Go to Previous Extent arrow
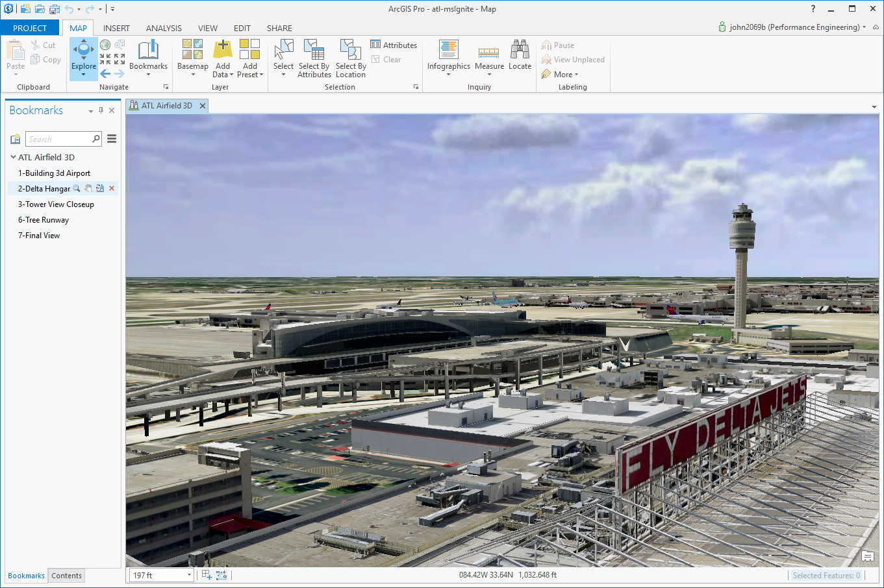Viewport: 884px width, 588px height. coord(105,73)
